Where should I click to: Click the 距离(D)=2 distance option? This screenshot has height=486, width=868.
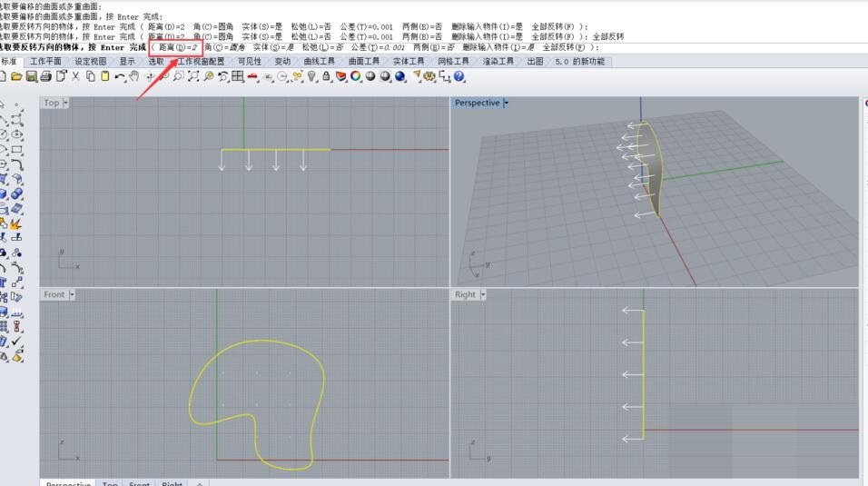point(178,47)
